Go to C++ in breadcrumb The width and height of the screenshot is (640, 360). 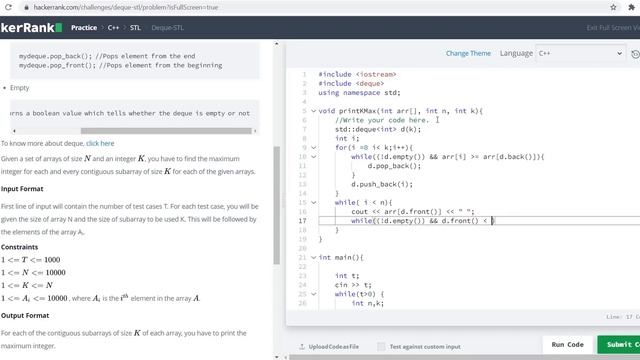113,28
